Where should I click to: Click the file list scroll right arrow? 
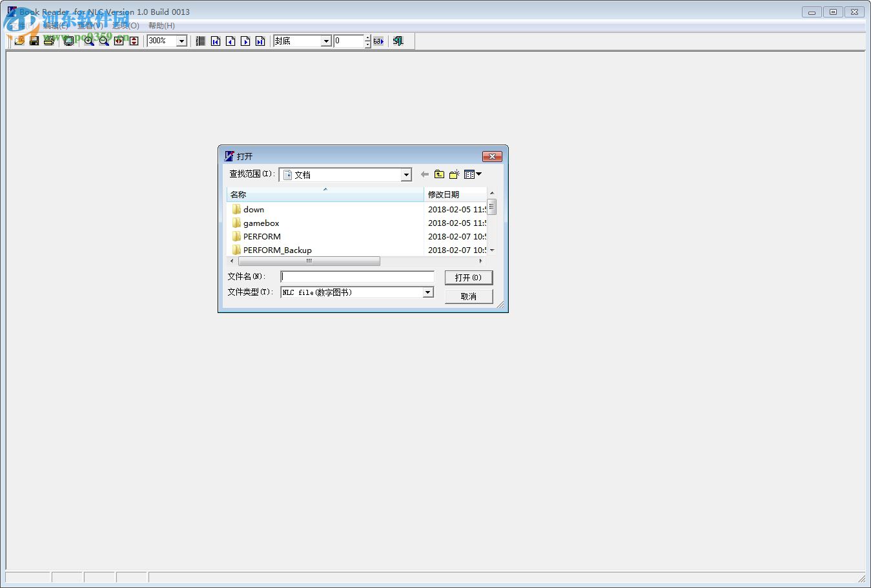[x=480, y=261]
